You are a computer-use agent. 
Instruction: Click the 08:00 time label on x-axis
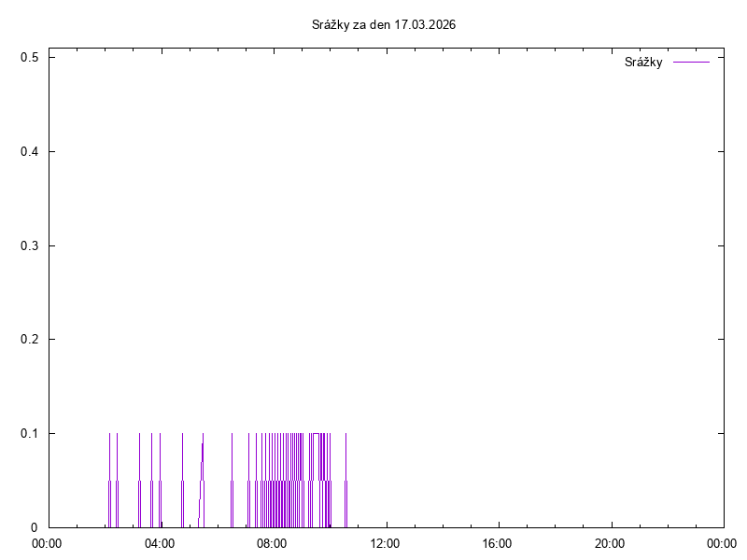point(273,543)
